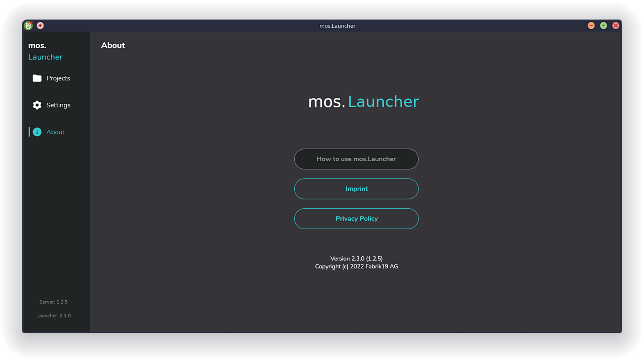Image resolution: width=644 pixels, height=362 pixels.
Task: Open the How to use mos.Launcher guide
Action: pos(356,159)
